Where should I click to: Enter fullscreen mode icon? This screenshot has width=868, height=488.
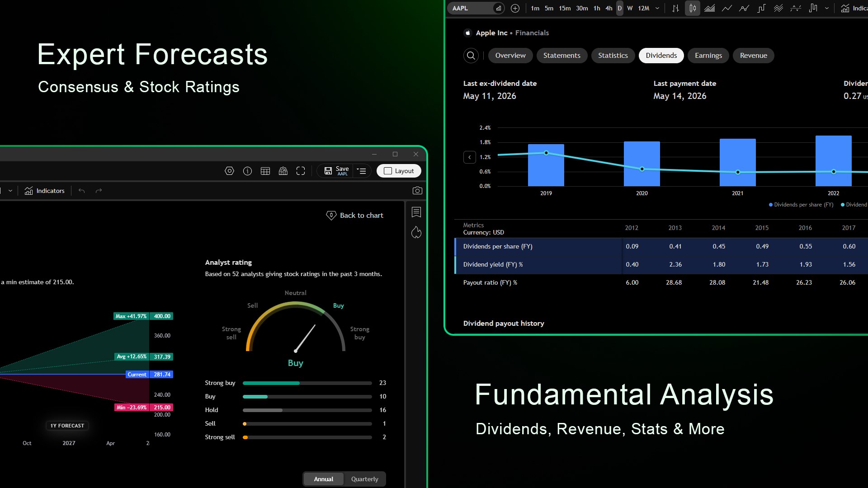click(x=301, y=171)
